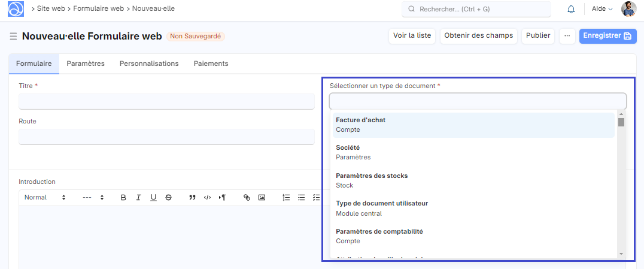Click the app logo home icon
The height and width of the screenshot is (269, 644).
coord(16,8)
